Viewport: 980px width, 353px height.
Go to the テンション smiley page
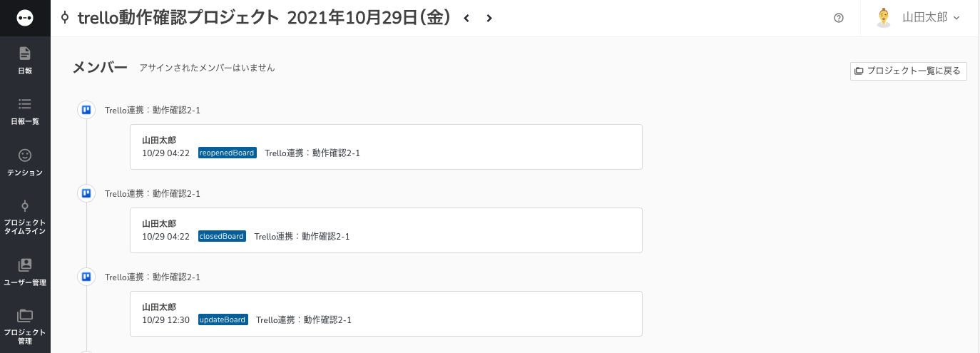tap(25, 163)
